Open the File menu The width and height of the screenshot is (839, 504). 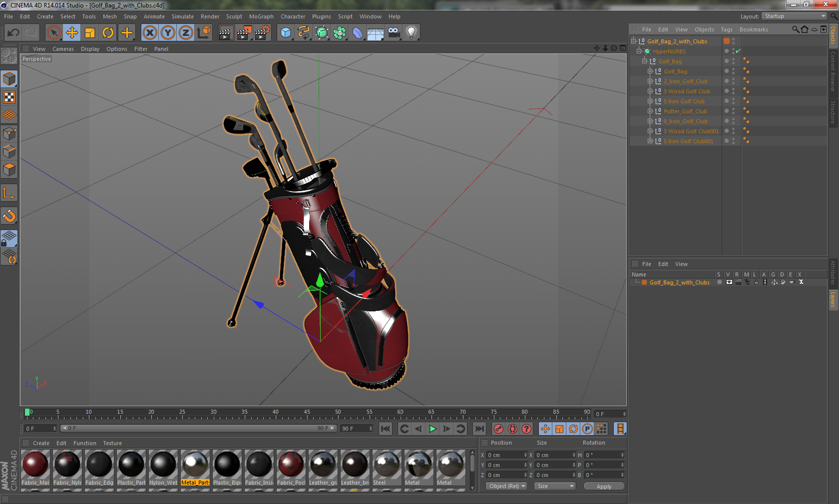pyautogui.click(x=8, y=16)
